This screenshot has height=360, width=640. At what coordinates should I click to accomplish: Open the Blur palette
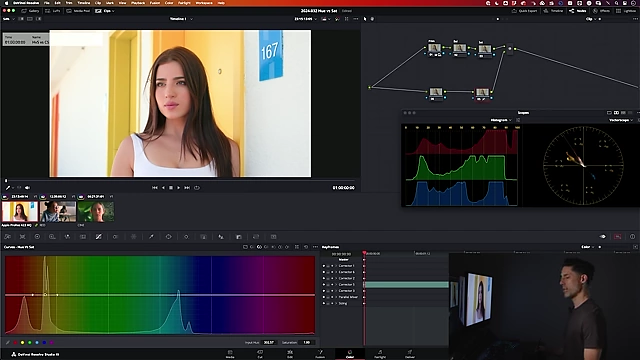tap(221, 237)
